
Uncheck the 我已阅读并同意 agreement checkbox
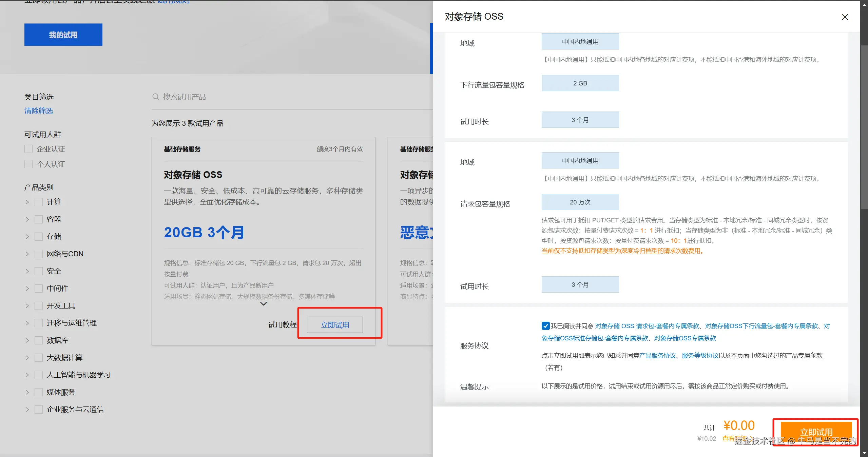545,326
